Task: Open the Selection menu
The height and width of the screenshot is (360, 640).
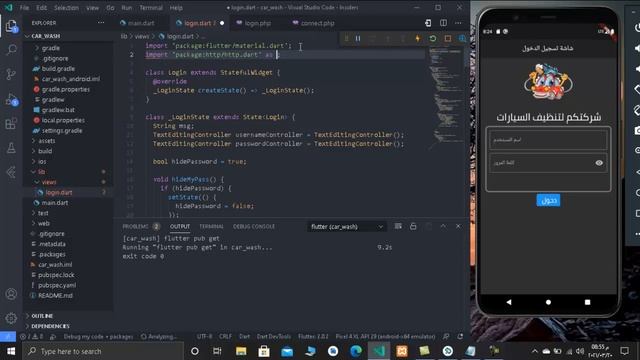Action: pos(66,8)
